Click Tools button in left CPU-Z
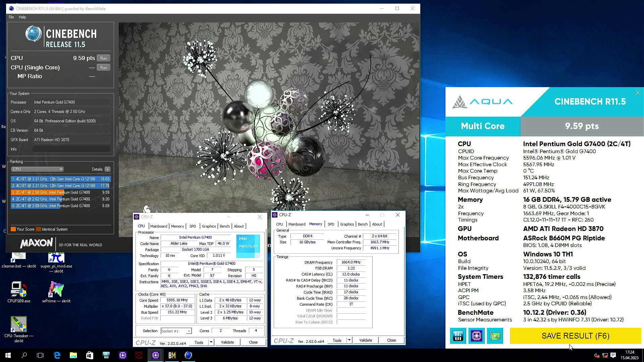The height and width of the screenshot is (362, 644). click(199, 342)
